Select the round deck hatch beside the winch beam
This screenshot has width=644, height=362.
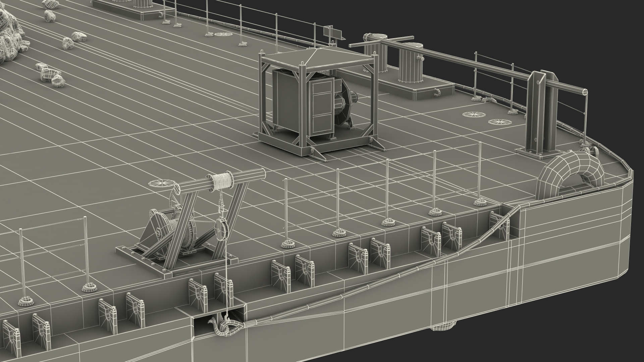point(162,183)
